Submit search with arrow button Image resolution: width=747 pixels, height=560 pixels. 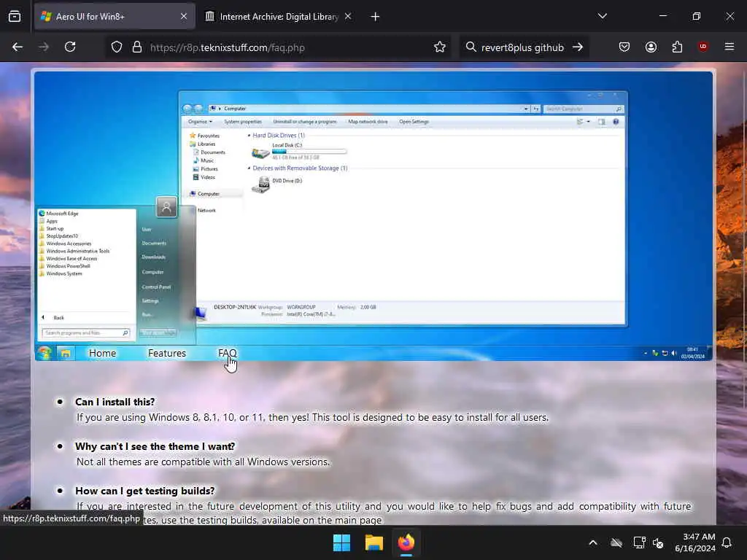(578, 47)
